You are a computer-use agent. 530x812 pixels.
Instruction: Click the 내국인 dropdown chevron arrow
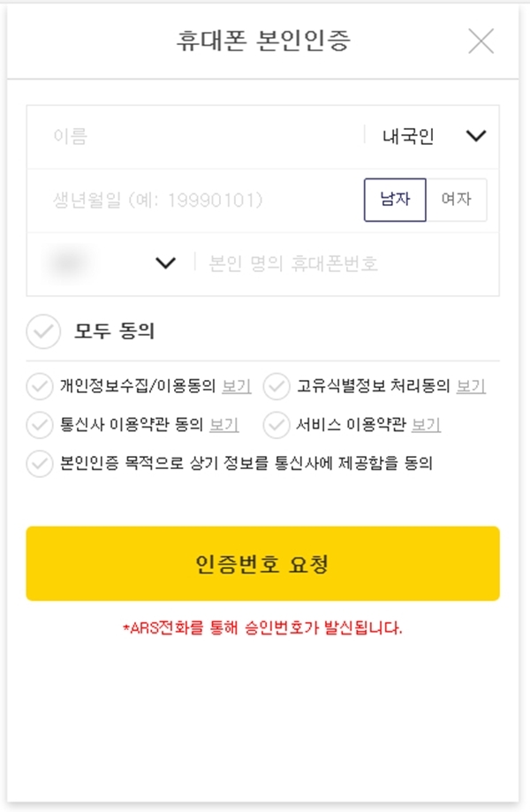coord(476,137)
